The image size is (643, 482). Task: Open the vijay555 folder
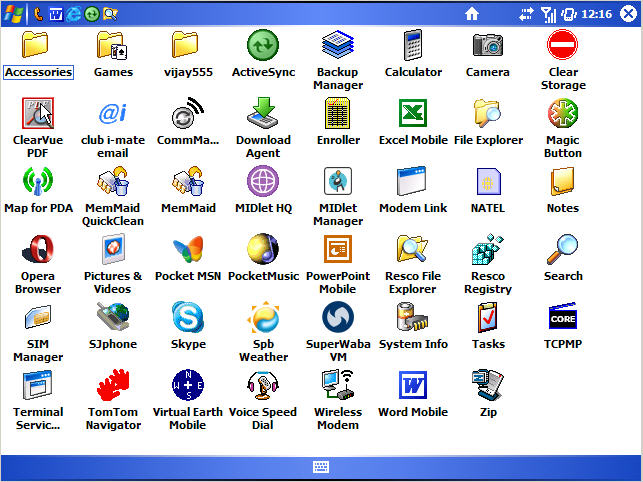pos(188,53)
